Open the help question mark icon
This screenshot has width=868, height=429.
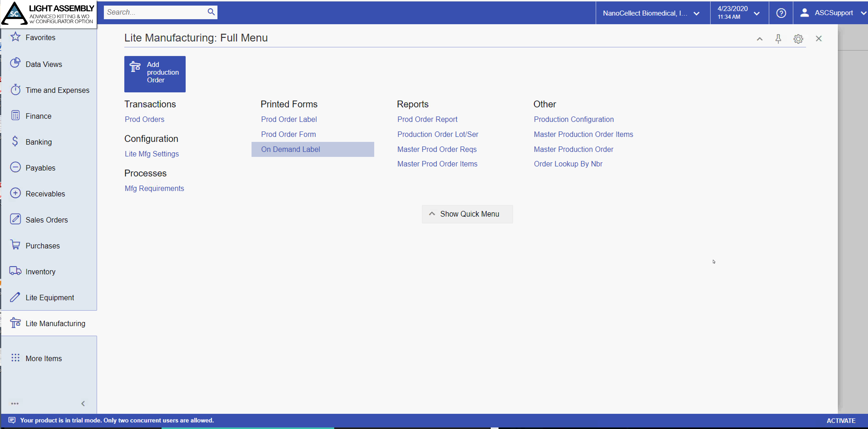(781, 13)
